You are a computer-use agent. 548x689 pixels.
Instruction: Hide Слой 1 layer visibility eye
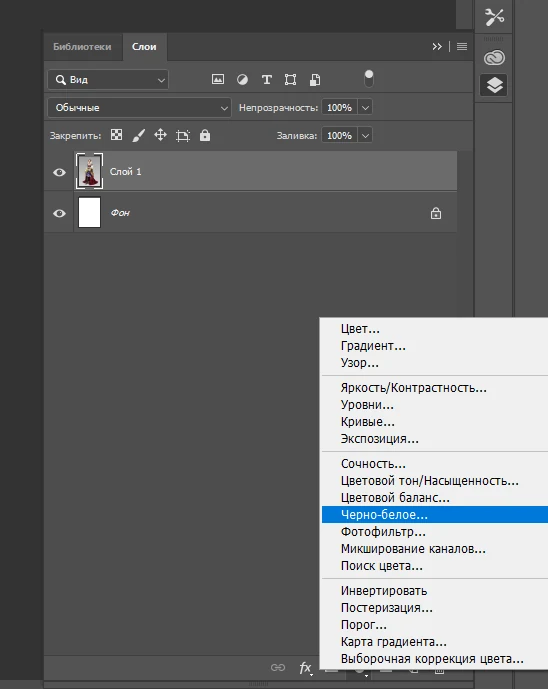(59, 172)
